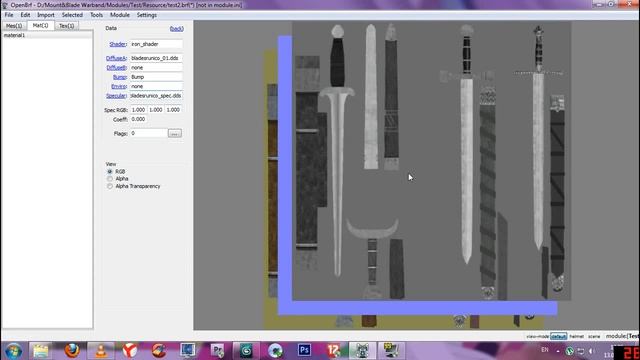
Task: Switch to the OpenBrf taskbar icon
Action: coord(362,351)
